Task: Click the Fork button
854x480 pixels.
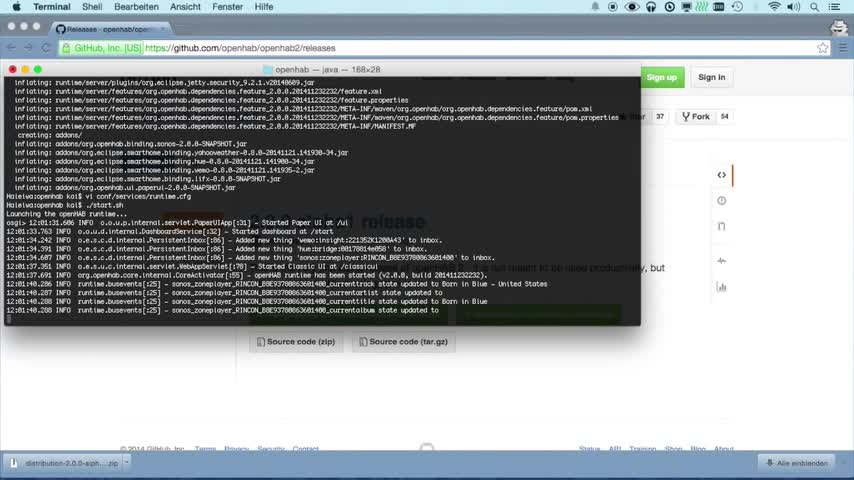Action: 696,117
